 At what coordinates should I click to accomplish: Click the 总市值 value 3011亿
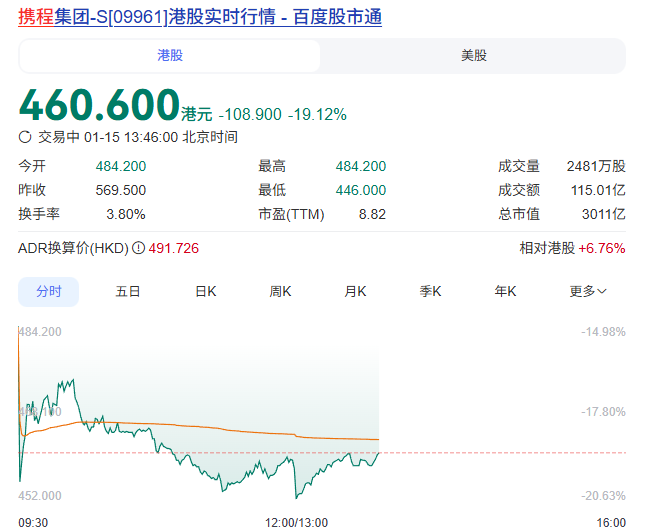[x=604, y=214]
